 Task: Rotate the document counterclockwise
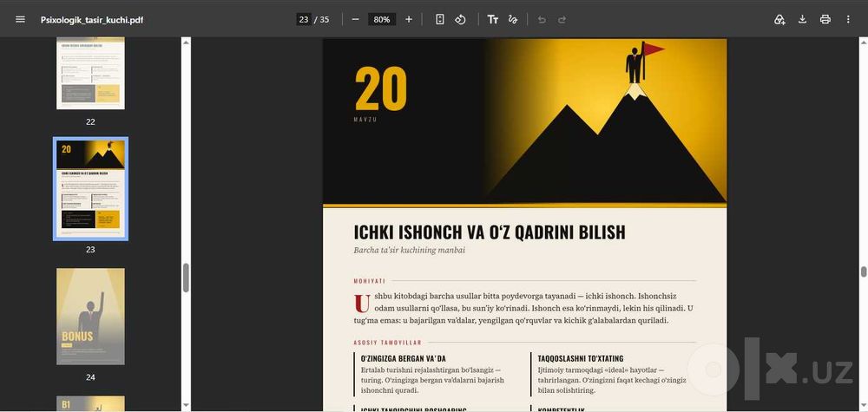click(460, 19)
